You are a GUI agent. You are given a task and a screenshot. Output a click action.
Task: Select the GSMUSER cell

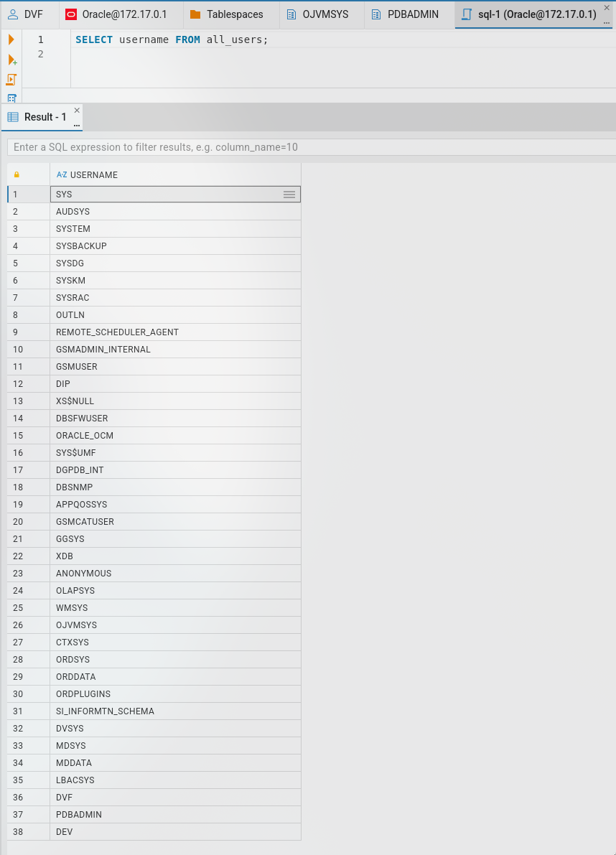tap(175, 366)
